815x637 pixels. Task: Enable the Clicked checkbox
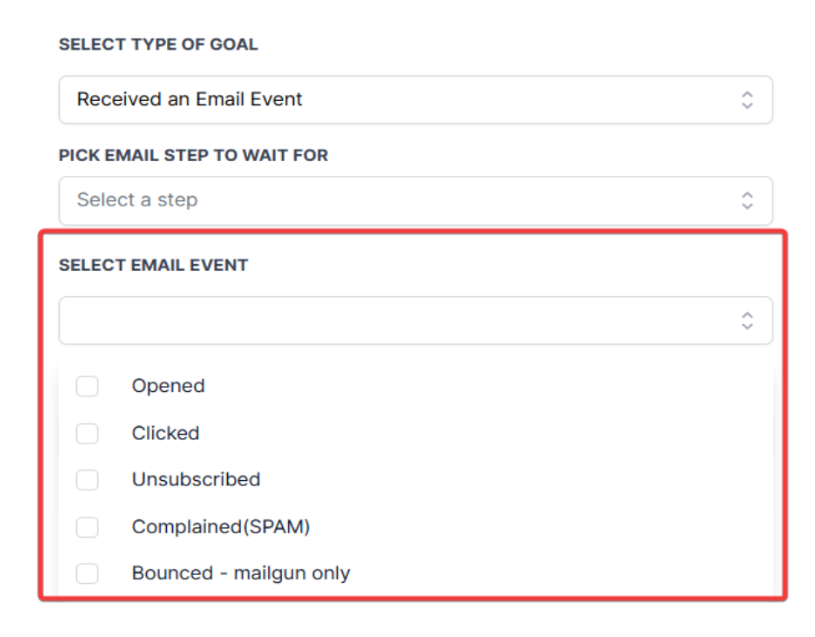88,433
